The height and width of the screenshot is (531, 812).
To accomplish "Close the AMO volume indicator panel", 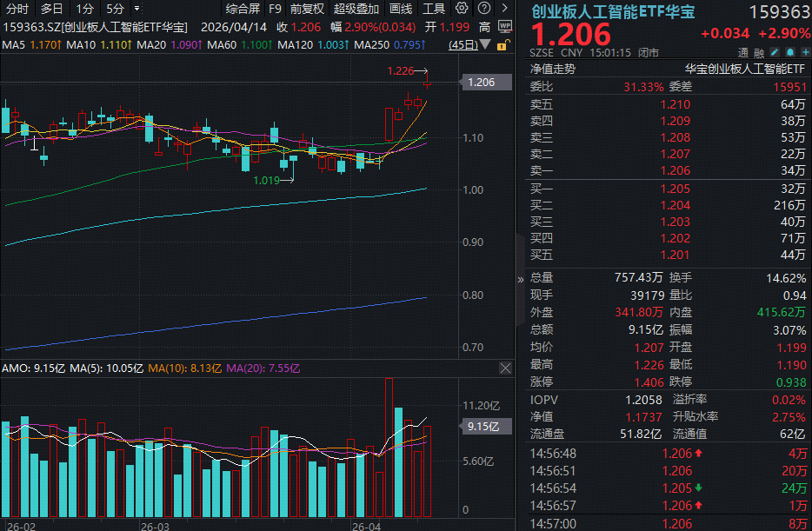I will [504, 368].
